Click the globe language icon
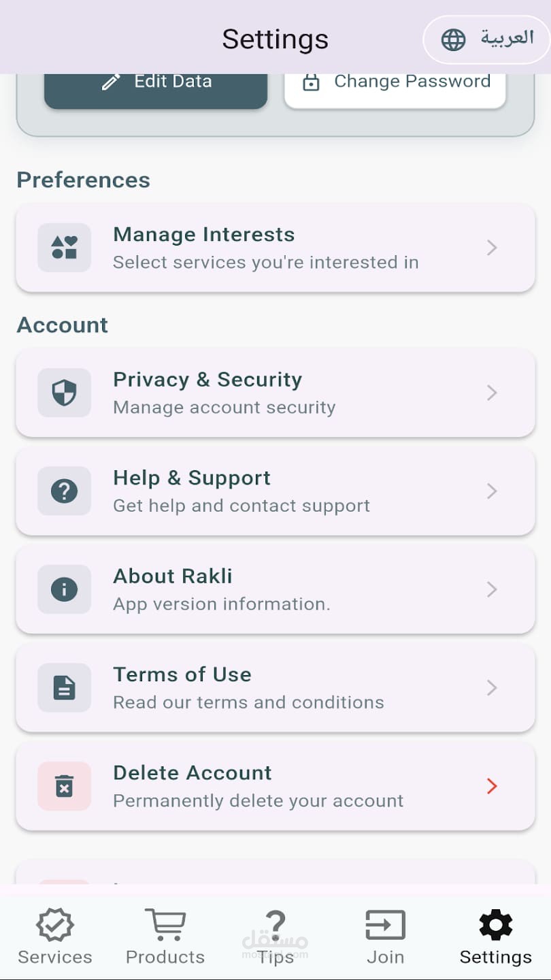Image resolution: width=551 pixels, height=980 pixels. (x=453, y=39)
